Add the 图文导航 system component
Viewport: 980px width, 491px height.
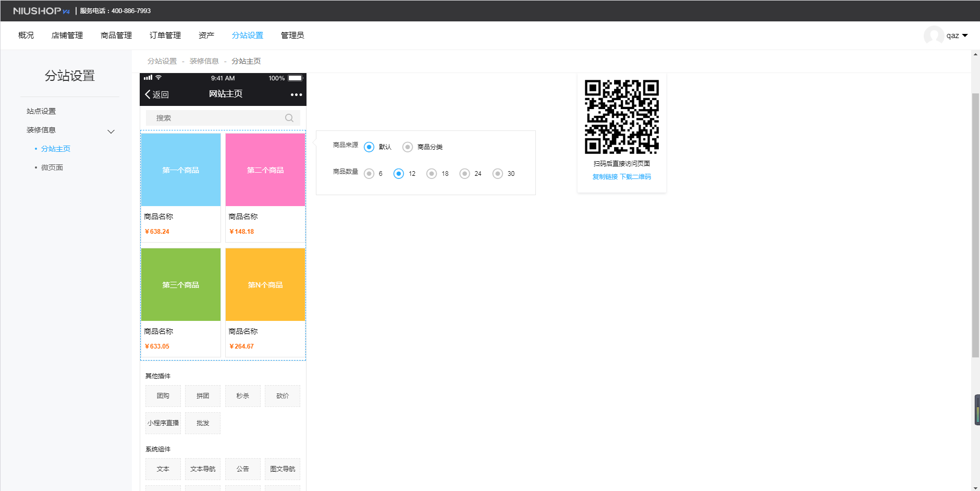283,469
